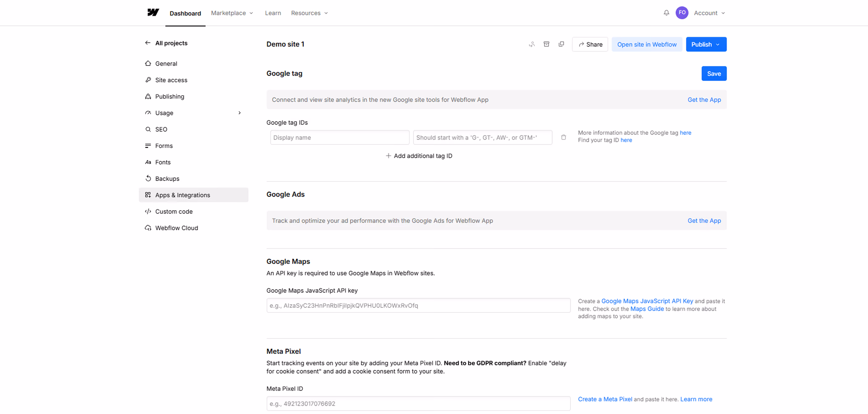Click the Apps & Integrations grid icon
Image resolution: width=868 pixels, height=414 pixels.
click(x=148, y=195)
